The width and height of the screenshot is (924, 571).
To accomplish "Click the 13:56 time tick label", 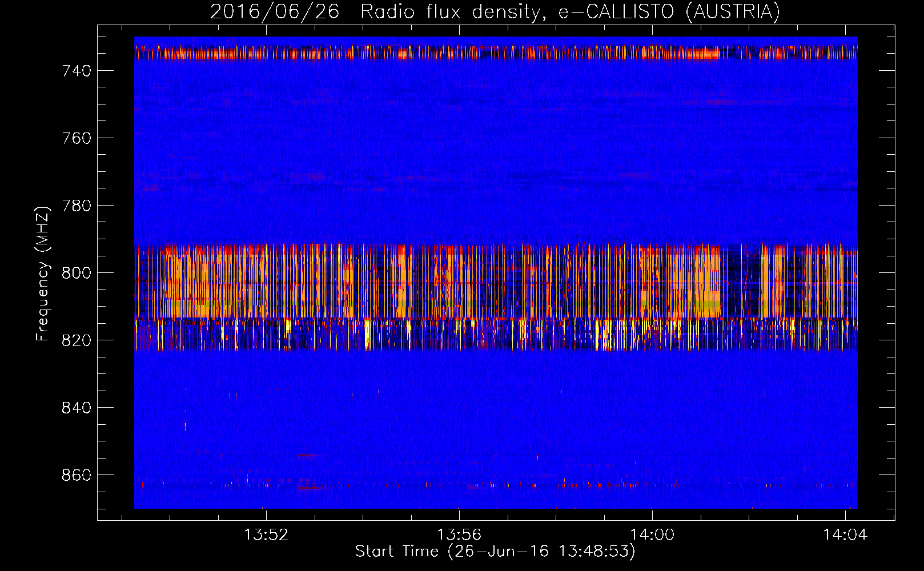I will click(x=459, y=535).
